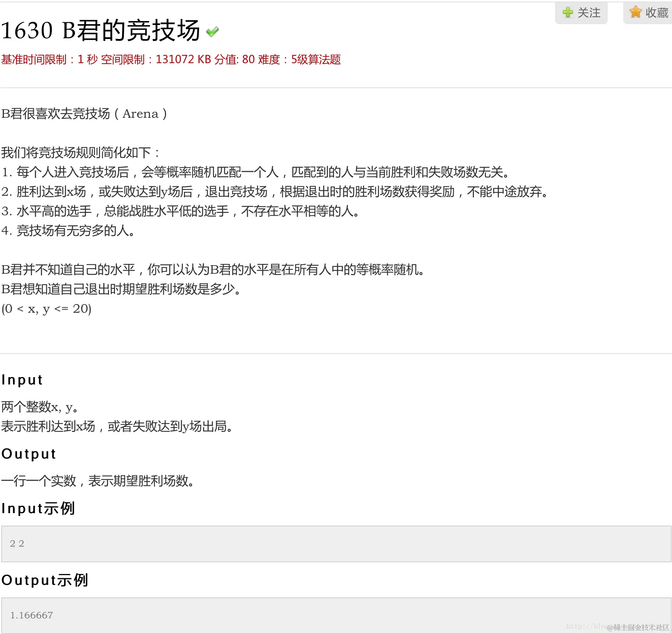
Task: Click the 关注 follow button
Action: pyautogui.click(x=581, y=13)
